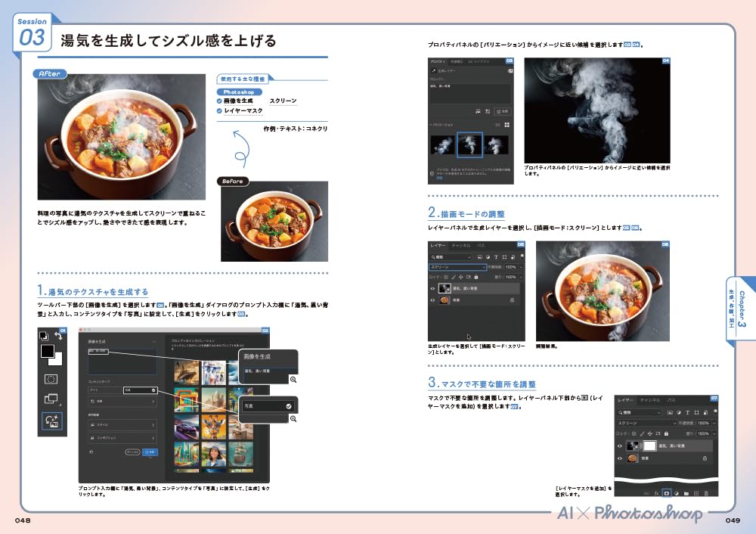Switch Variations to grid view in Properties panel
756x534 pixels.
click(507, 125)
